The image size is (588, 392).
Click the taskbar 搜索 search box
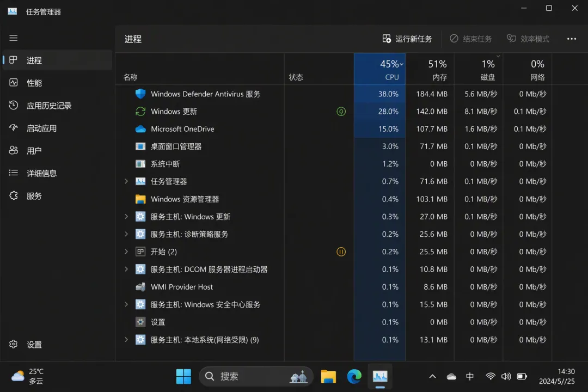click(x=256, y=376)
